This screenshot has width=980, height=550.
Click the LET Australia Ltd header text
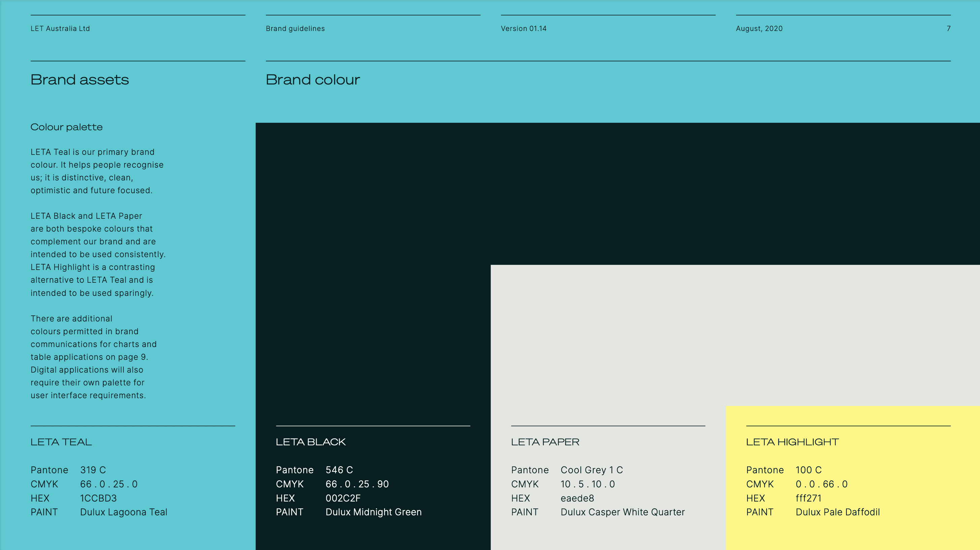tap(60, 29)
